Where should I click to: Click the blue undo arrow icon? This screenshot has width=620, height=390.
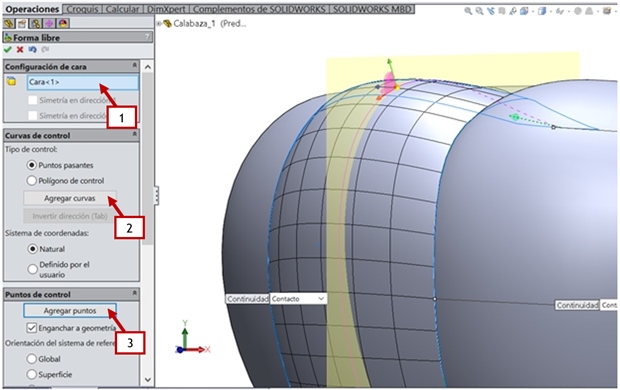32,49
